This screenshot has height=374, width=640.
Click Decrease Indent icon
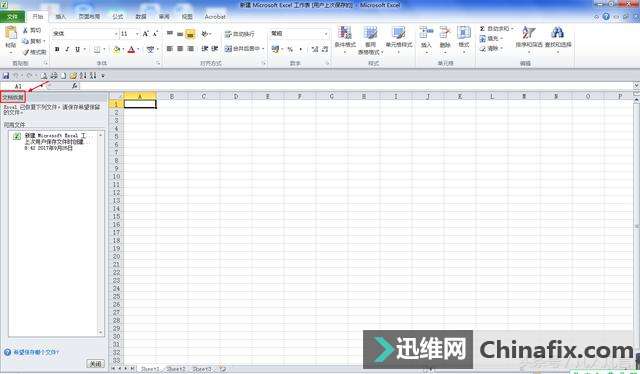point(204,49)
